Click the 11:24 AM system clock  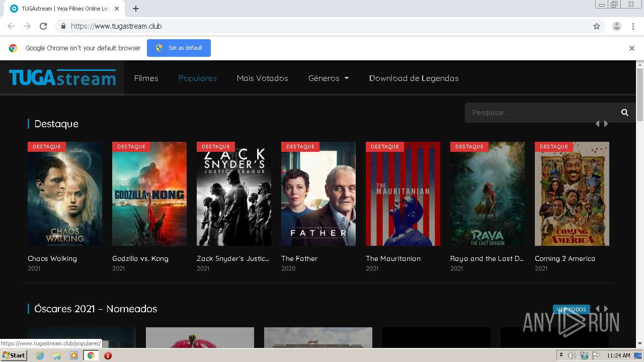[x=618, y=355]
